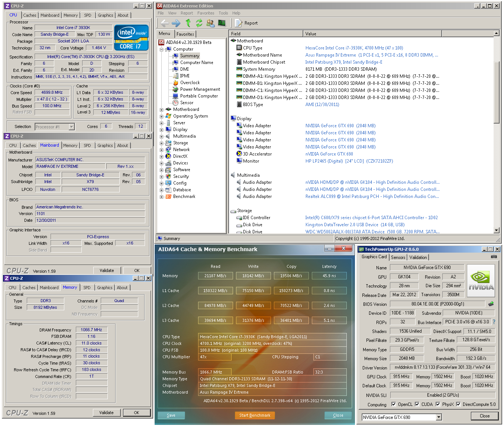The width and height of the screenshot is (504, 426).
Task: Click the AIDA64 summary scrollbar down arrow
Action: pyautogui.click(x=497, y=230)
